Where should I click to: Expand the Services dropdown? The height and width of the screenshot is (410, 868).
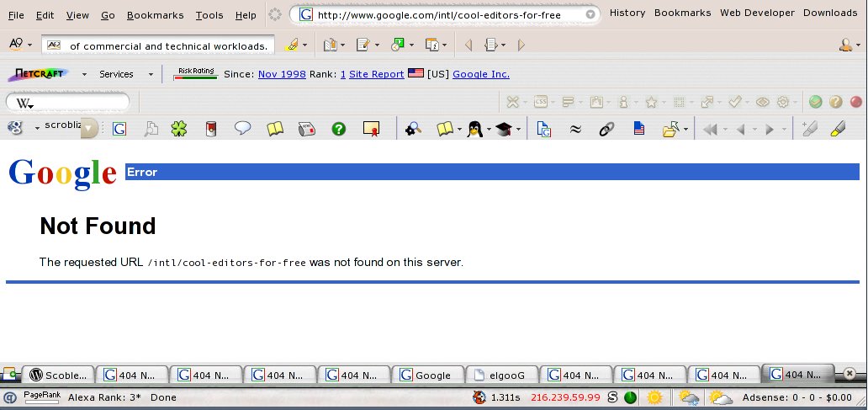point(151,74)
